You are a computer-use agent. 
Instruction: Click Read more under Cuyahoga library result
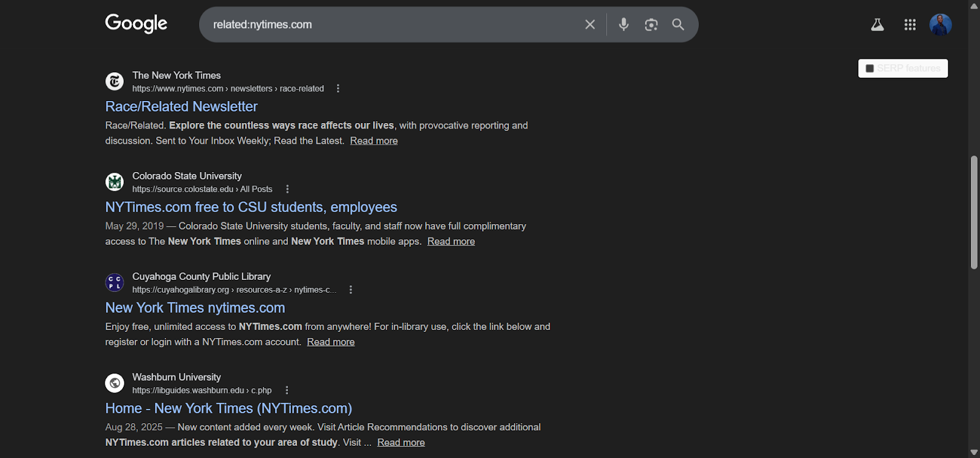click(x=331, y=342)
